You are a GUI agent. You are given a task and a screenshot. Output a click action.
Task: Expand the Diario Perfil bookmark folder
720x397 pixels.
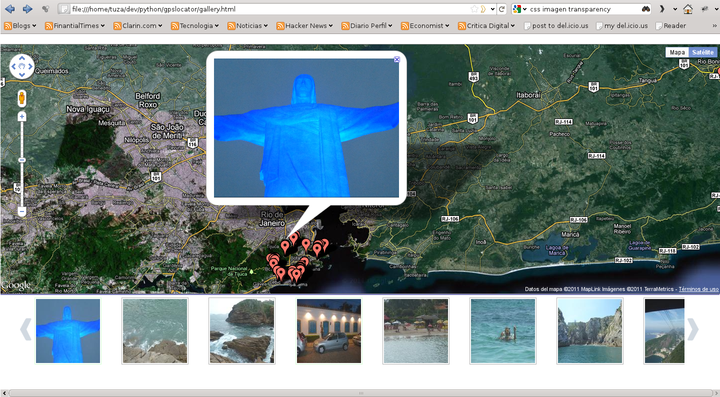click(x=367, y=26)
